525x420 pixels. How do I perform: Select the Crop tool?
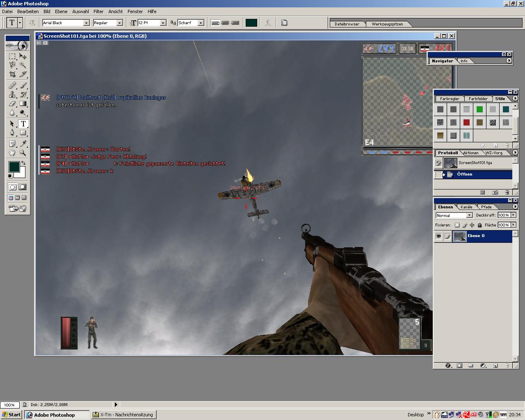[12, 74]
